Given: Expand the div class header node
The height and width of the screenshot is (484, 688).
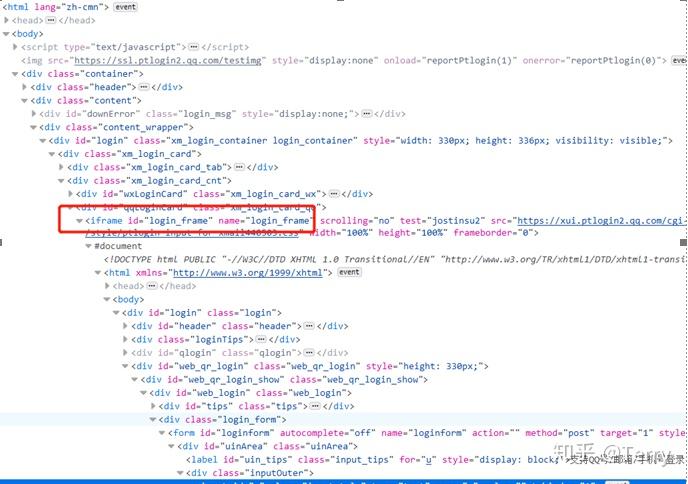Looking at the screenshot, I should point(25,87).
